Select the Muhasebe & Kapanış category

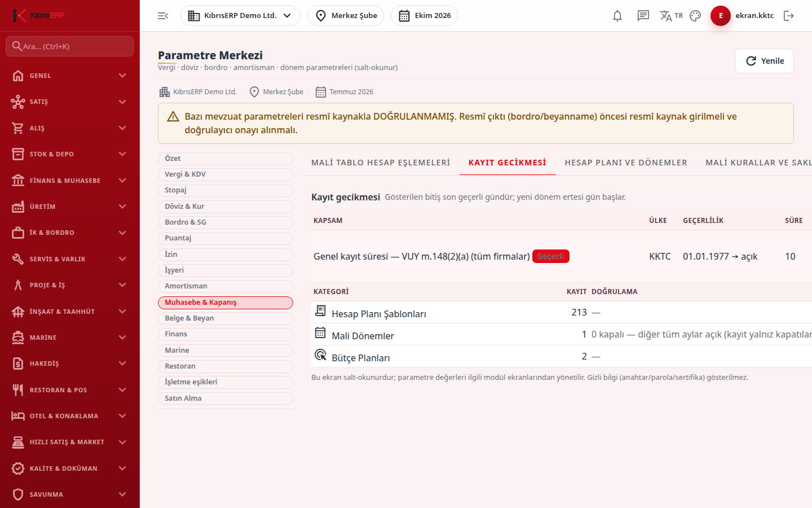(226, 303)
